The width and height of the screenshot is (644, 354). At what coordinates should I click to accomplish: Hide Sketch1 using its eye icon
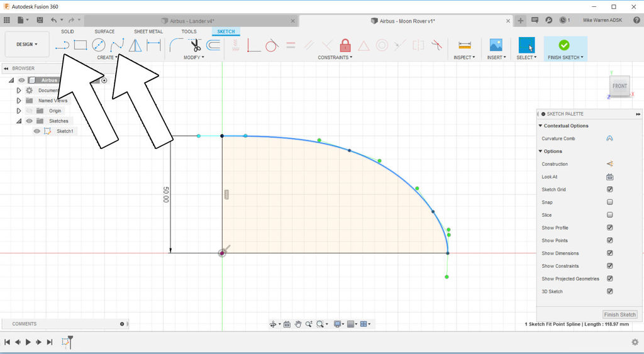click(x=37, y=131)
